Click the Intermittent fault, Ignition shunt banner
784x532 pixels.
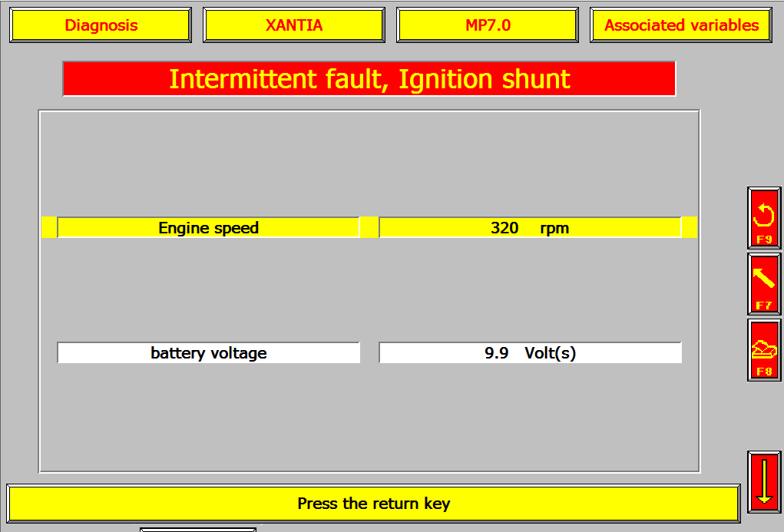pos(369,79)
